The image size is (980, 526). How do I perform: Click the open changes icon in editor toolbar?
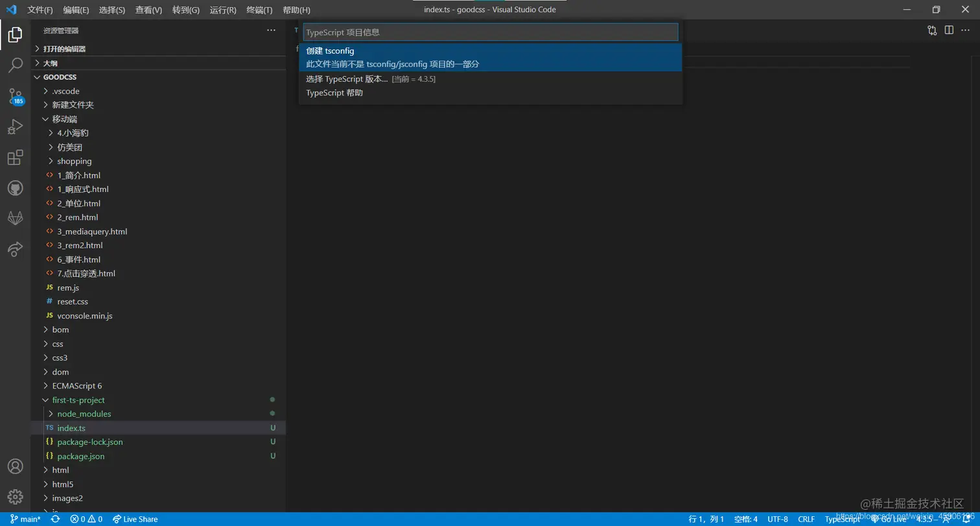[932, 30]
